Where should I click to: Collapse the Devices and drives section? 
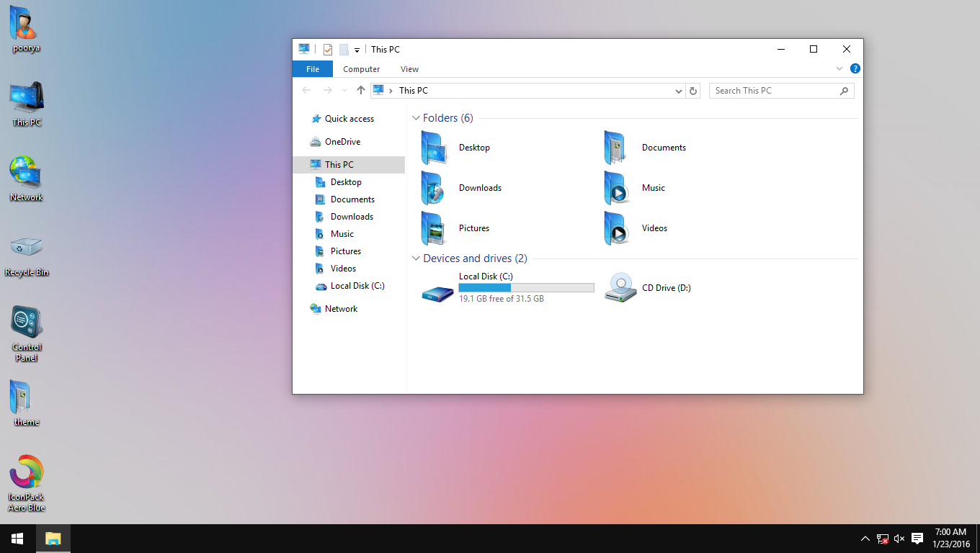(416, 258)
